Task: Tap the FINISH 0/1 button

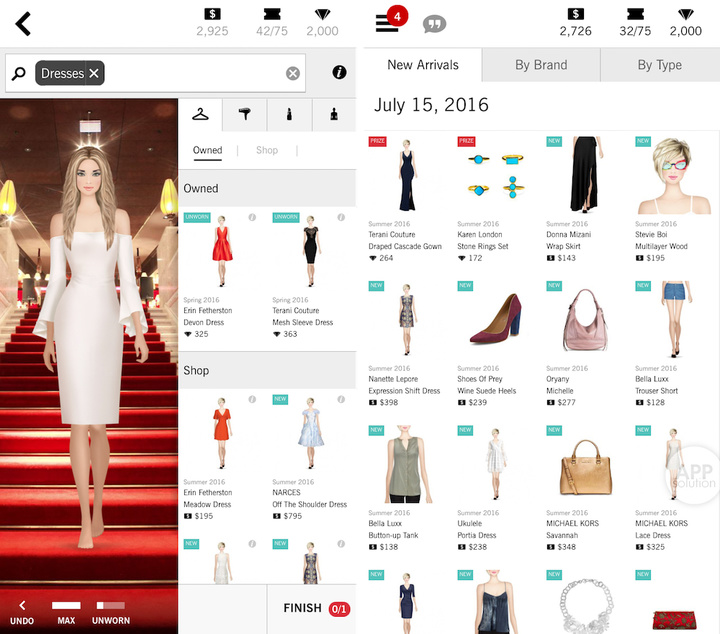Action: pyautogui.click(x=316, y=608)
